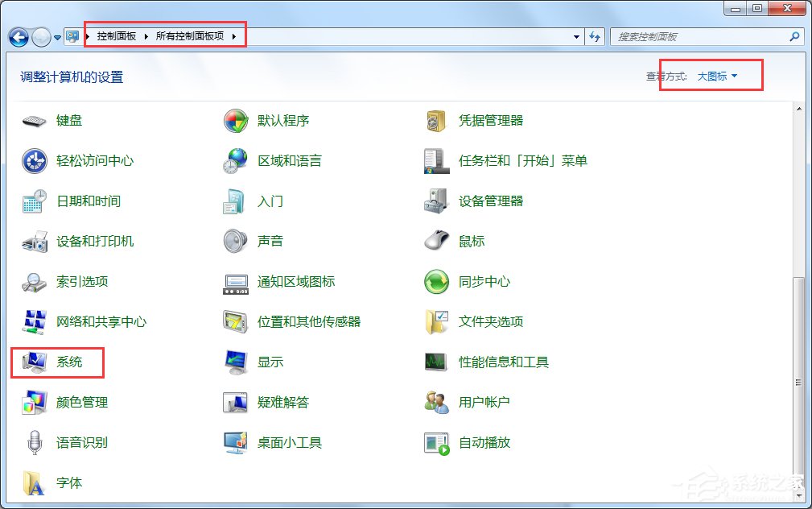Open Speech Recognition
812x509 pixels.
[x=80, y=442]
